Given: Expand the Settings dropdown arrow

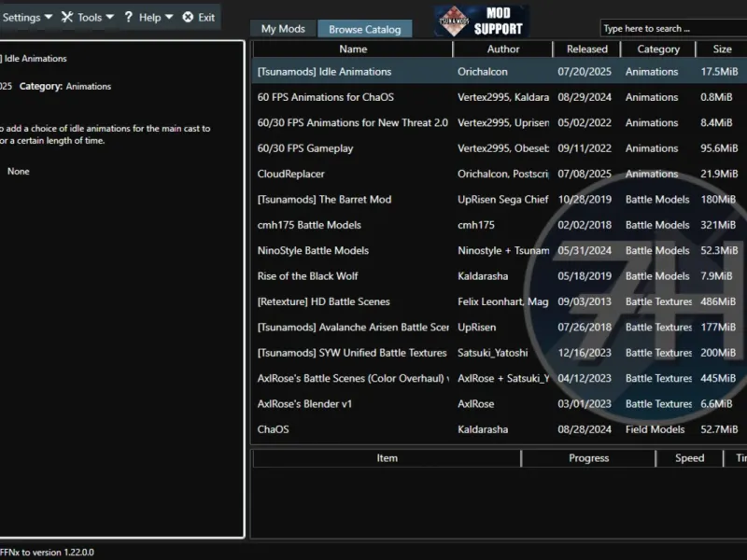Looking at the screenshot, I should point(49,17).
